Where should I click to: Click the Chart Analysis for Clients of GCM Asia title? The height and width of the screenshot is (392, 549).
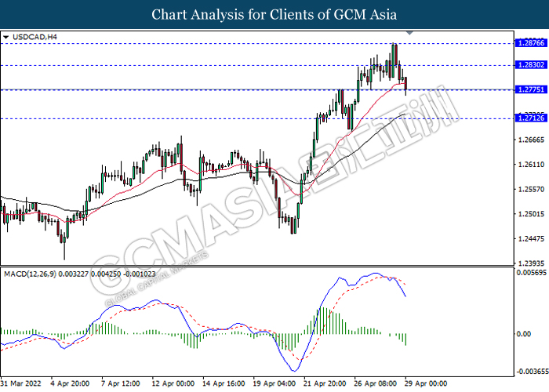coord(274,15)
